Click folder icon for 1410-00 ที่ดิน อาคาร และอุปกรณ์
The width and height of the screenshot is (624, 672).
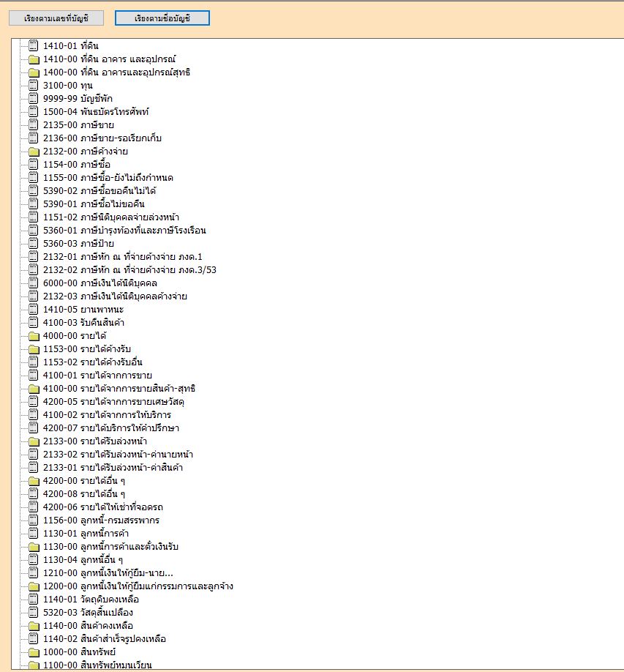coord(33,59)
